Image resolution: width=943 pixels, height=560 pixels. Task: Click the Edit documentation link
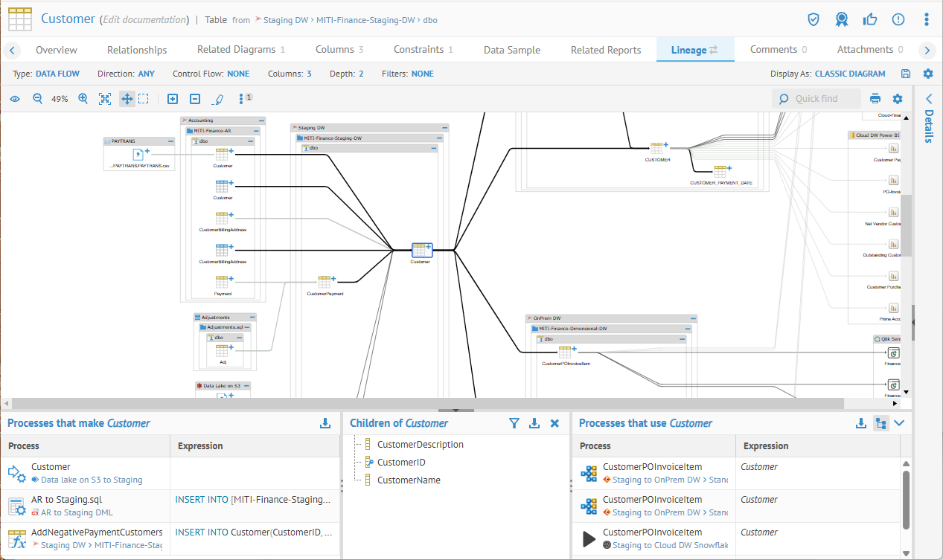pyautogui.click(x=144, y=19)
